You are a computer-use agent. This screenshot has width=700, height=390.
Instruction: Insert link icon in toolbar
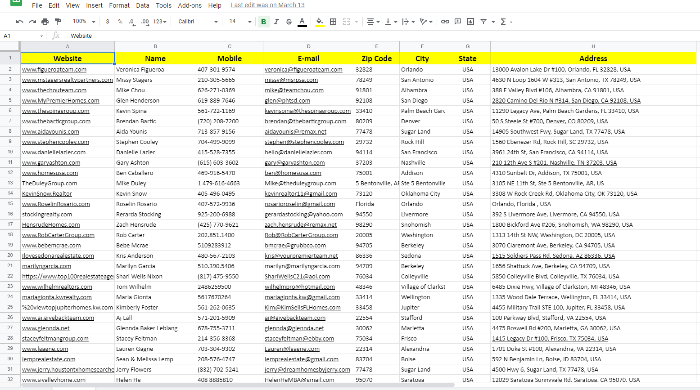(x=445, y=21)
